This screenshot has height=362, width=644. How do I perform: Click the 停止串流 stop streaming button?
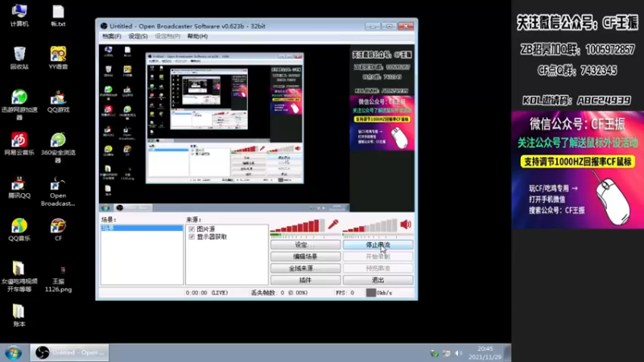pos(378,245)
